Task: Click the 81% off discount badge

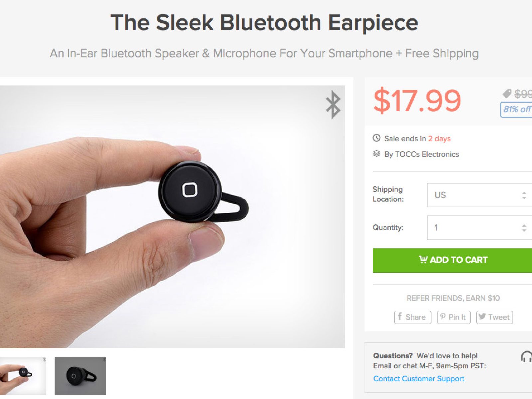Action: (516, 109)
